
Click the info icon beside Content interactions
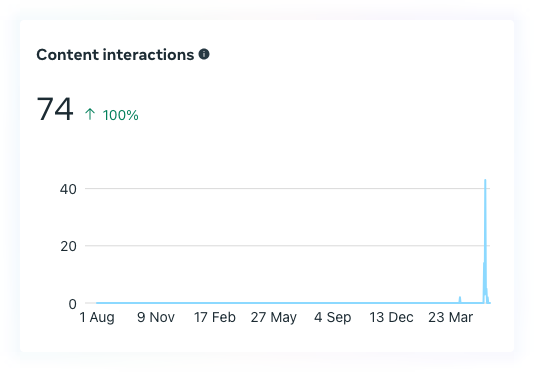[204, 54]
